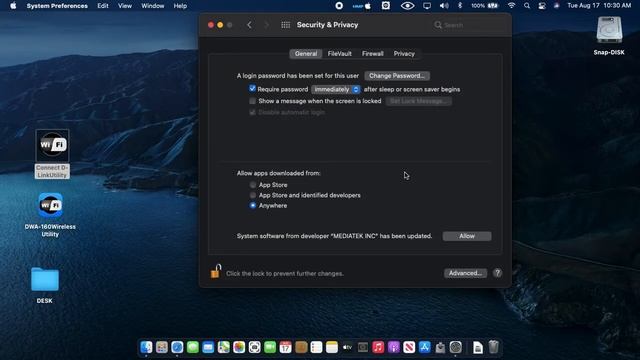The height and width of the screenshot is (360, 640).
Task: Open Apple TV from the dock
Action: coord(347,347)
